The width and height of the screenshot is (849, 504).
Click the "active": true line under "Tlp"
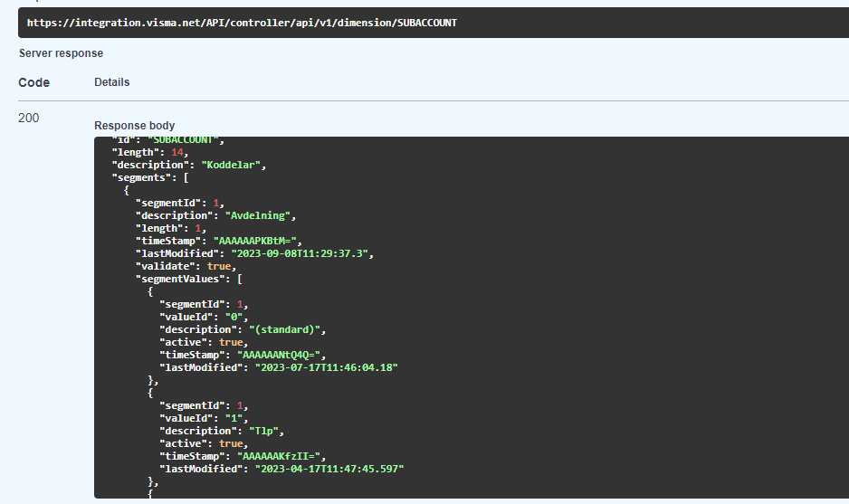(x=204, y=443)
